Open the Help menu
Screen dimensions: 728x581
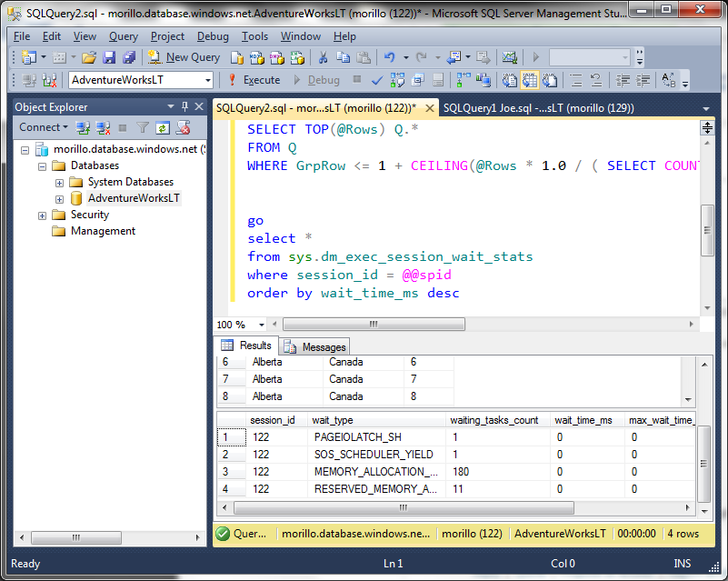pyautogui.click(x=344, y=36)
